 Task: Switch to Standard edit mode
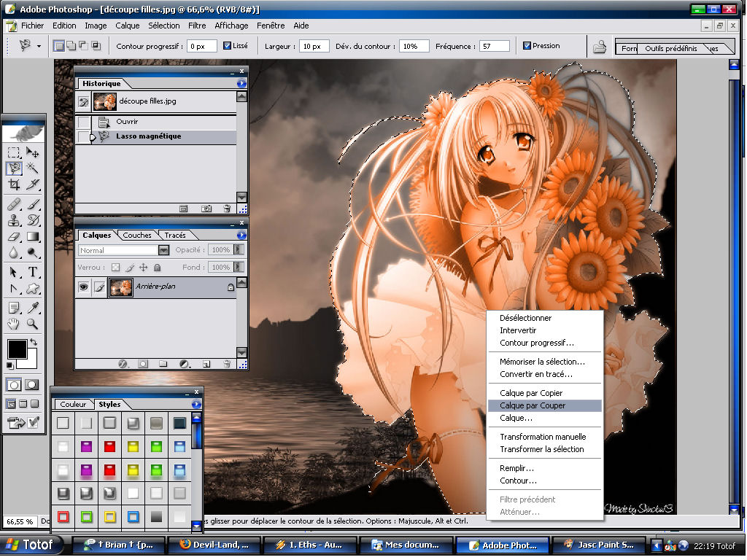(14, 385)
